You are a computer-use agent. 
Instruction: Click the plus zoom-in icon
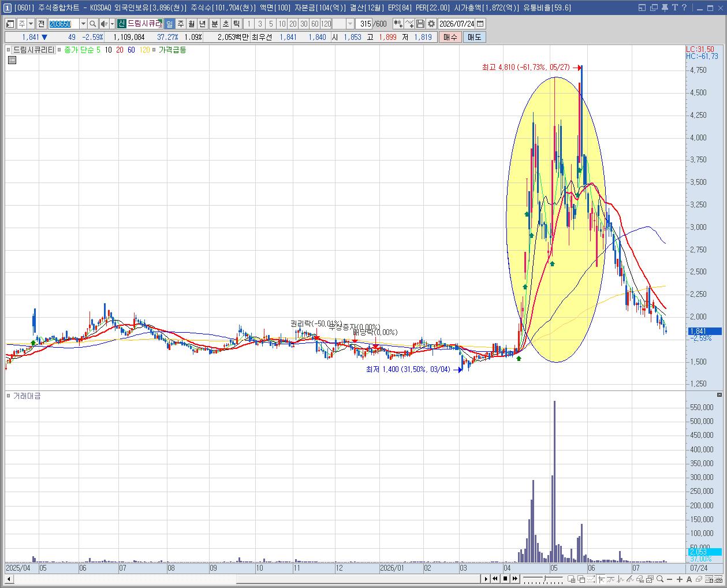pyautogui.click(x=680, y=579)
